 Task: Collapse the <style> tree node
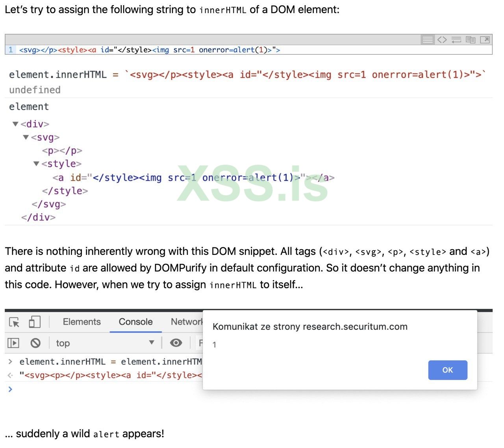point(36,164)
